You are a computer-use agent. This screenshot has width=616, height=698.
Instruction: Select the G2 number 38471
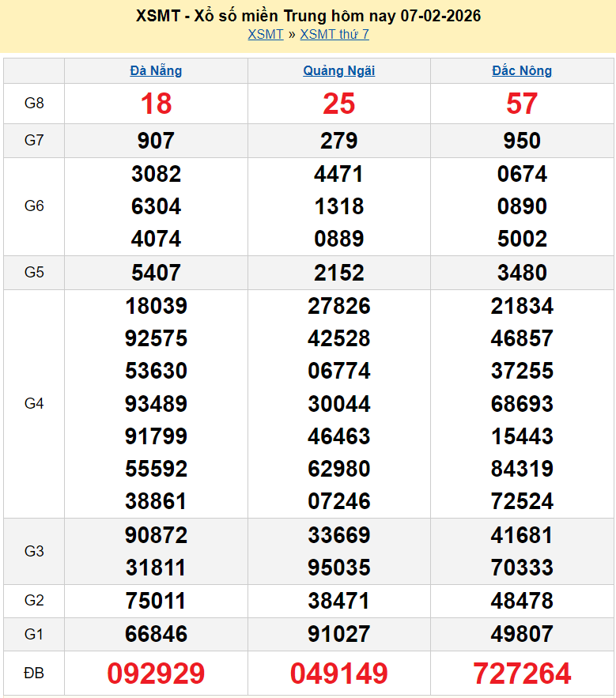[x=339, y=601]
